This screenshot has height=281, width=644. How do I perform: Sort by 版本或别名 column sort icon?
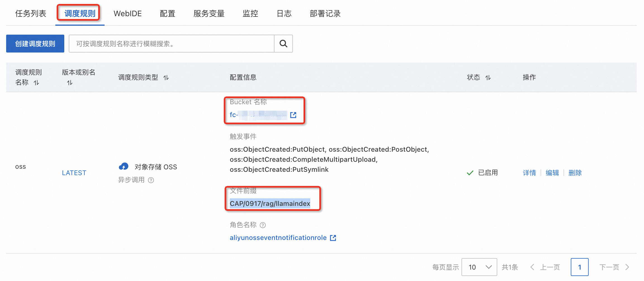pos(70,83)
